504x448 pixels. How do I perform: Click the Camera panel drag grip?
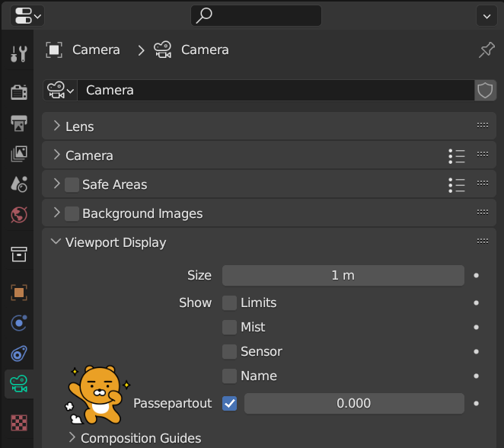483,155
